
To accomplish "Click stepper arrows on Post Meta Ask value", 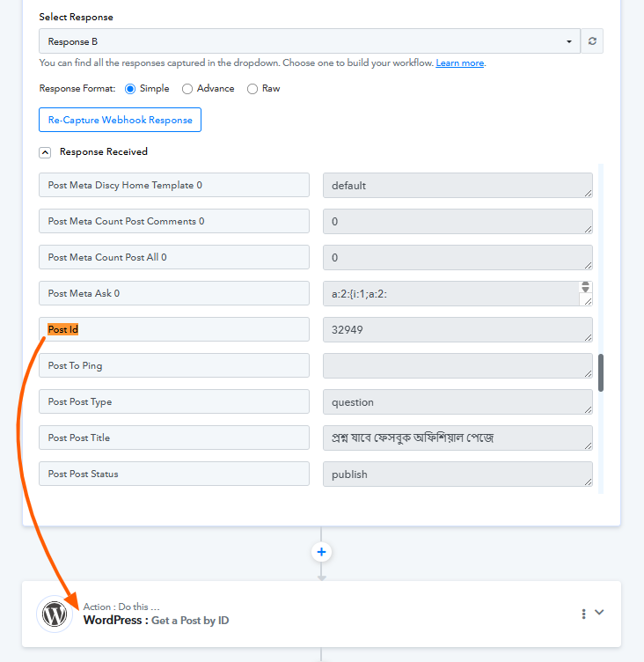I will (x=585, y=287).
